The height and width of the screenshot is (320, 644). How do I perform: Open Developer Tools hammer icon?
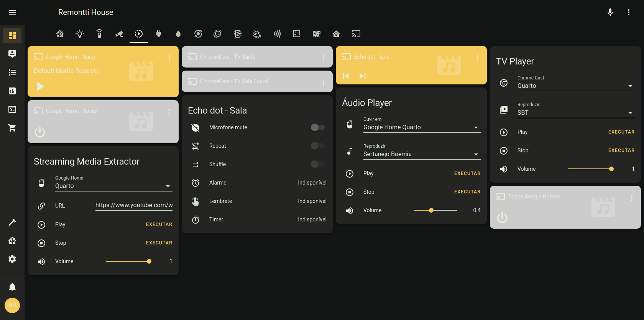tap(12, 222)
